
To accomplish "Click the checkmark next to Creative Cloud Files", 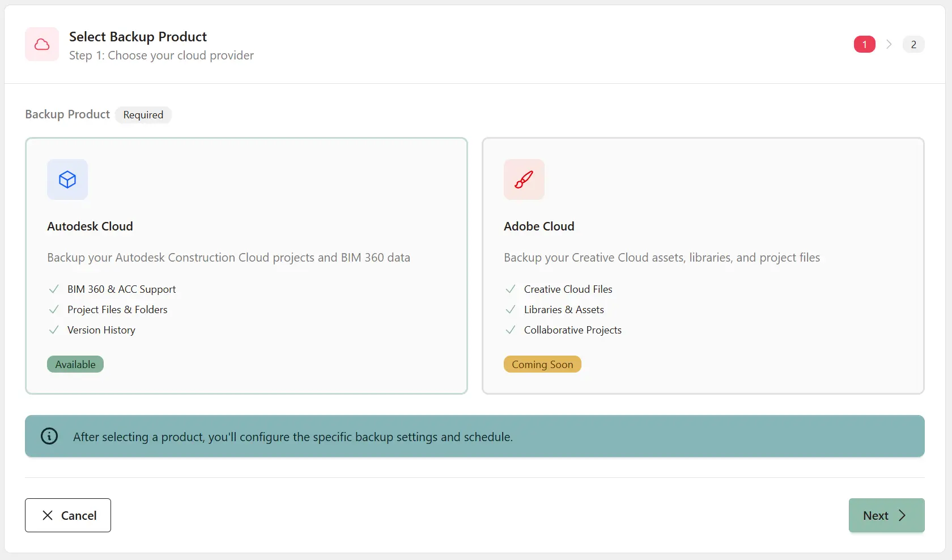I will pyautogui.click(x=511, y=289).
